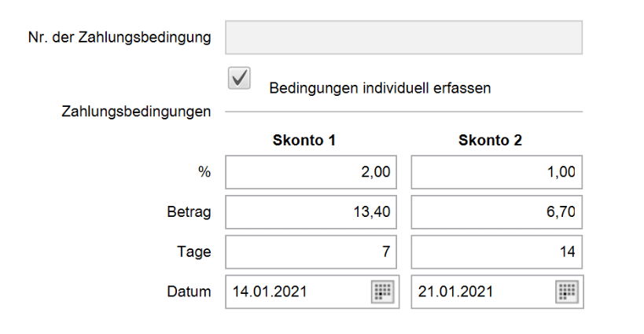644x334 pixels.
Task: Click the Skonto 2 Tage field
Action: pos(496,252)
